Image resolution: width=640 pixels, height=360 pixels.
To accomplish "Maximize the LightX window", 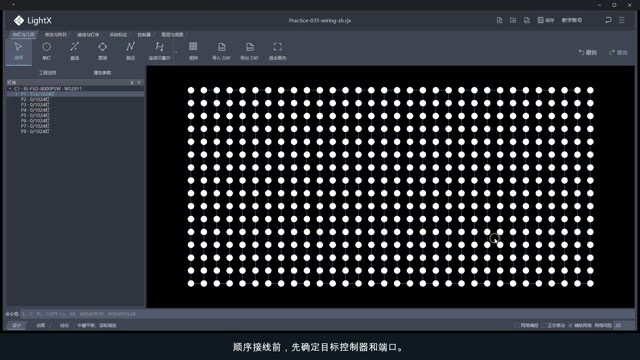I will pyautogui.click(x=614, y=5).
